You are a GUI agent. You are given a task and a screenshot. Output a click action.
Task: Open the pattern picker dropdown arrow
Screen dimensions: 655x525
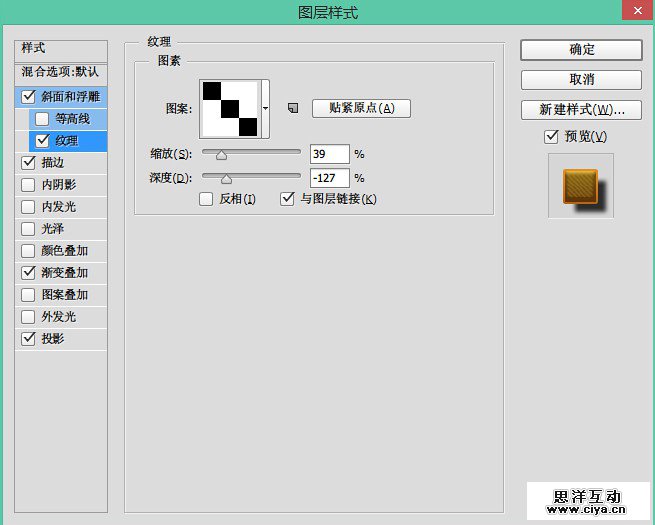coord(265,108)
